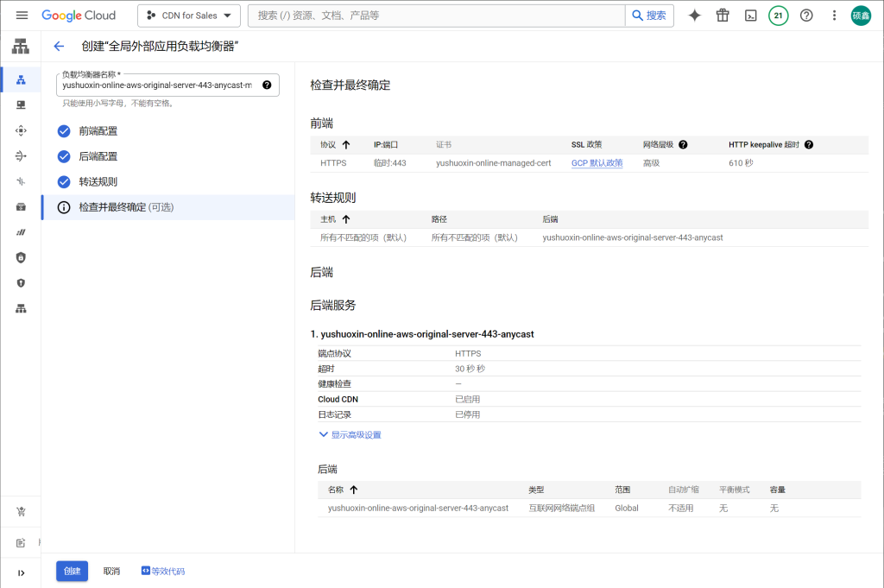The height and width of the screenshot is (588, 884).
Task: Expand the sidebar with the bottom arrow
Action: [x=21, y=572]
